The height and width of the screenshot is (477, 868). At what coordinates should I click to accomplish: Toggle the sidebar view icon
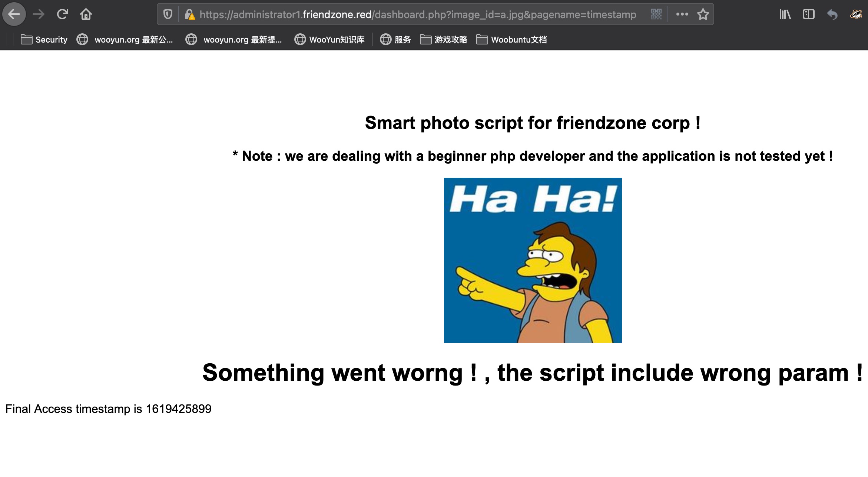(x=808, y=14)
